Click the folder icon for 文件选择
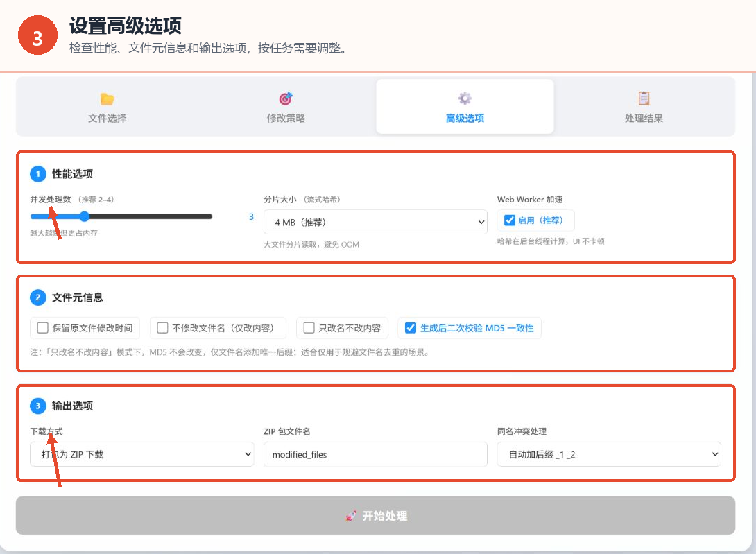756x554 pixels. (107, 99)
